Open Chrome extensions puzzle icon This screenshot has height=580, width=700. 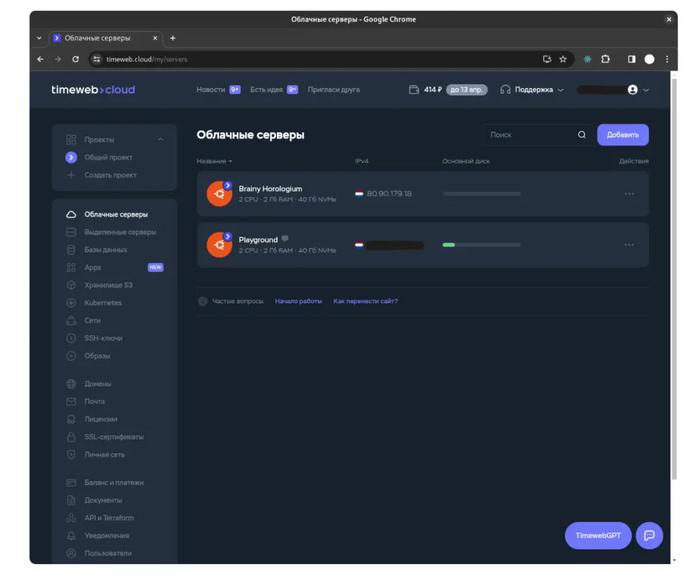coord(605,59)
